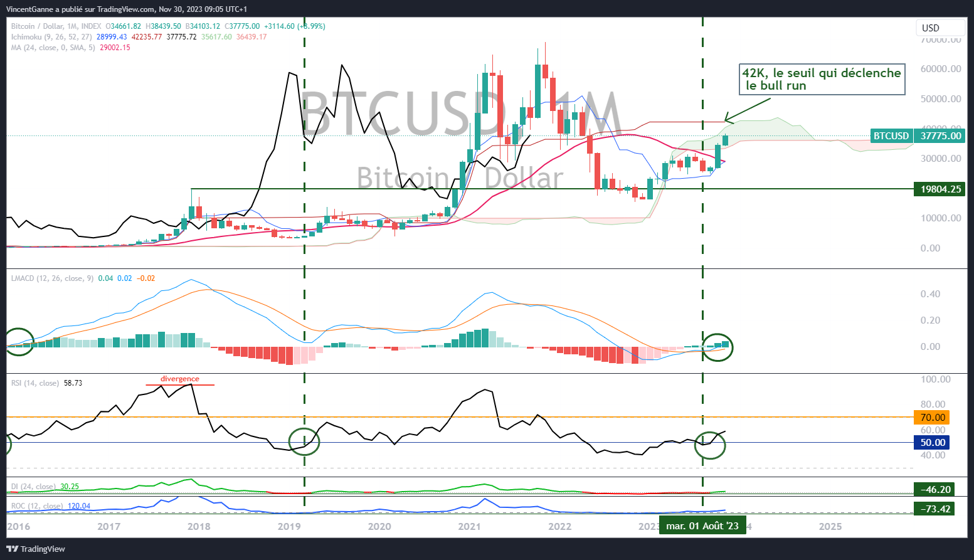Click the '42K, le seuil' annotation text box

(x=822, y=79)
